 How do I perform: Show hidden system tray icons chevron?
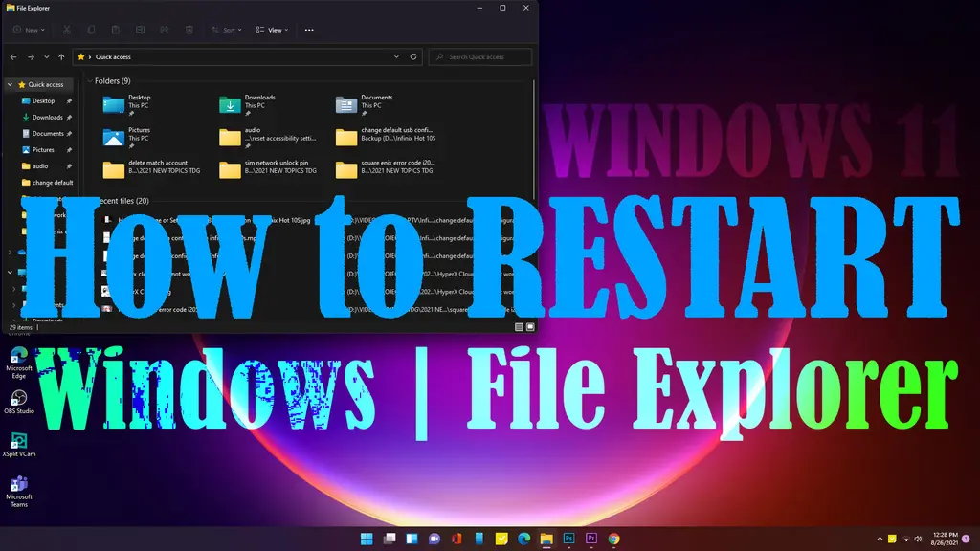click(880, 539)
